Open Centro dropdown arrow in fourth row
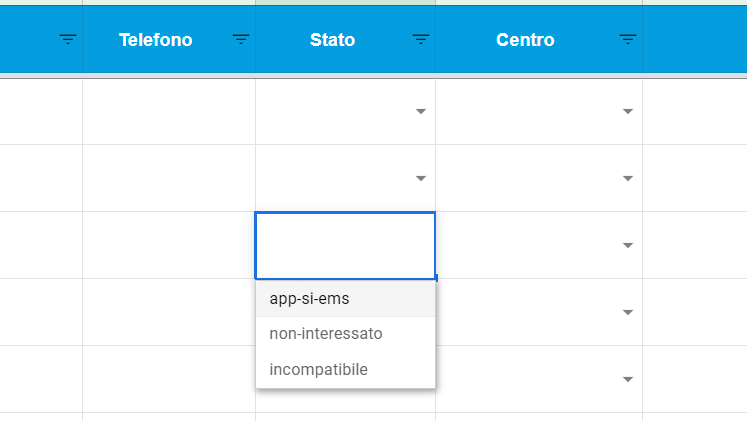Screen dimensions: 747x421 (x=628, y=312)
